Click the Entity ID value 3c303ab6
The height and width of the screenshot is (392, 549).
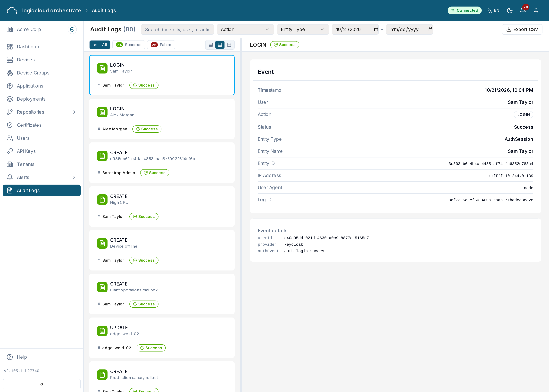pyautogui.click(x=491, y=164)
